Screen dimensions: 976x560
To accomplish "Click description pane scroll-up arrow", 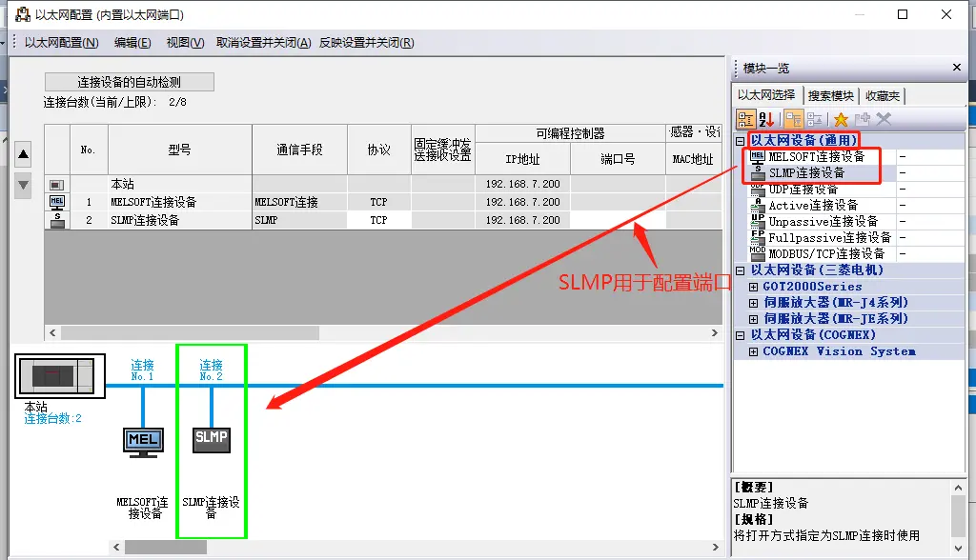I will point(958,488).
